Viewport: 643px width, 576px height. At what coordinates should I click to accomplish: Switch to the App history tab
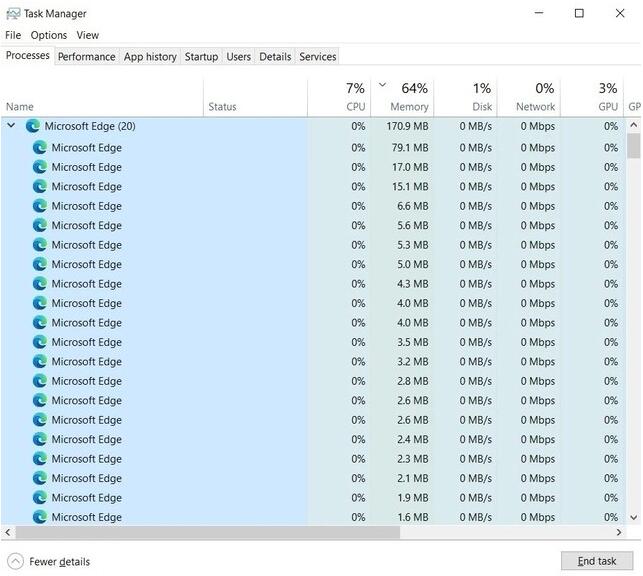tap(150, 57)
